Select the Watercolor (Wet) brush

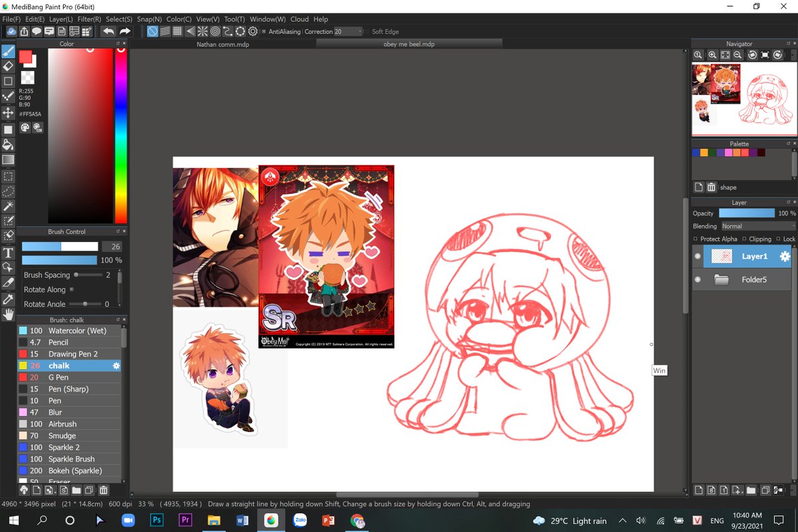[x=69, y=331]
